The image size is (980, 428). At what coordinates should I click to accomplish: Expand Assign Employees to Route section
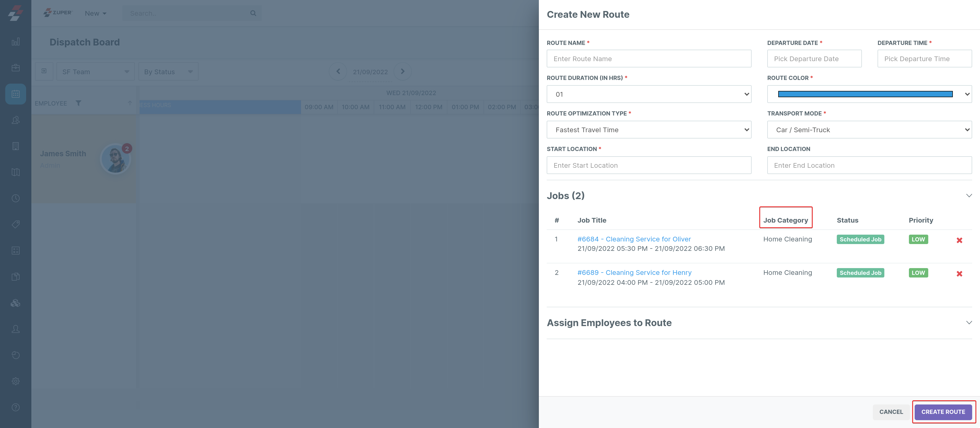969,323
